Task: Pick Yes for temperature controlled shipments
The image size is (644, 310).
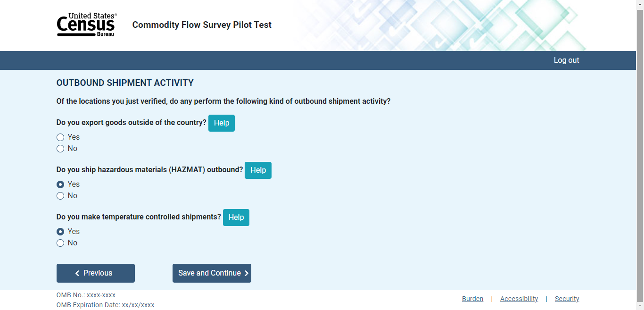Action: tap(60, 232)
